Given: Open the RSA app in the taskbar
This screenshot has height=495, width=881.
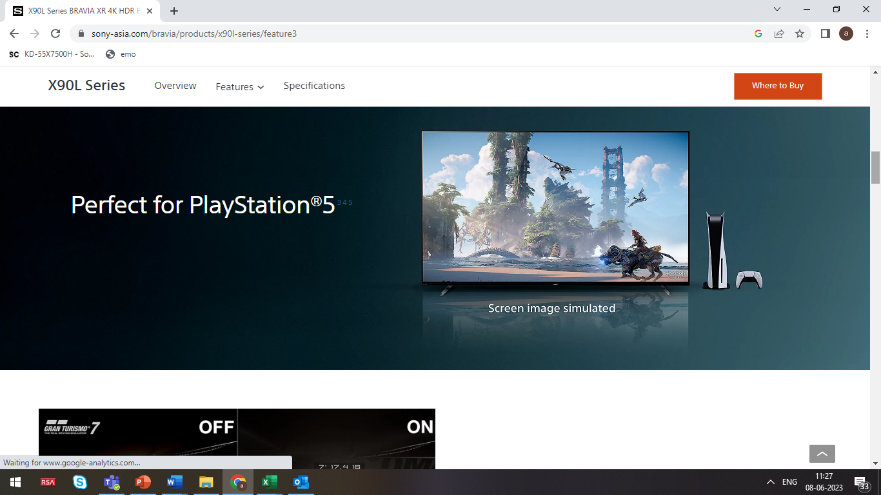Looking at the screenshot, I should coord(48,482).
